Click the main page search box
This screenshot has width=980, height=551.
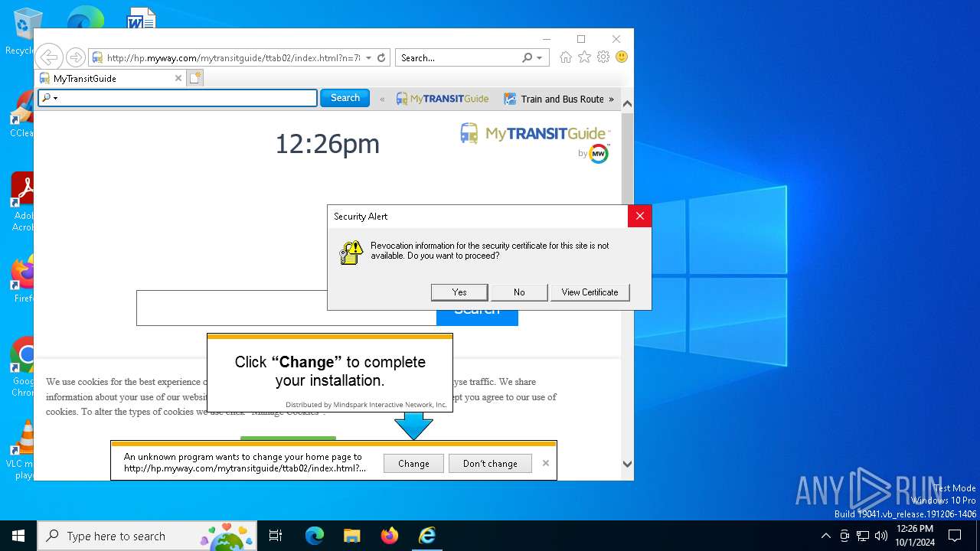point(286,308)
